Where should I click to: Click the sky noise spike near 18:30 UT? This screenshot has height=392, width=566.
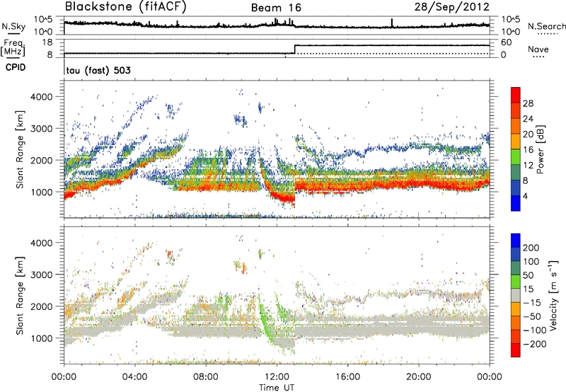[392, 23]
